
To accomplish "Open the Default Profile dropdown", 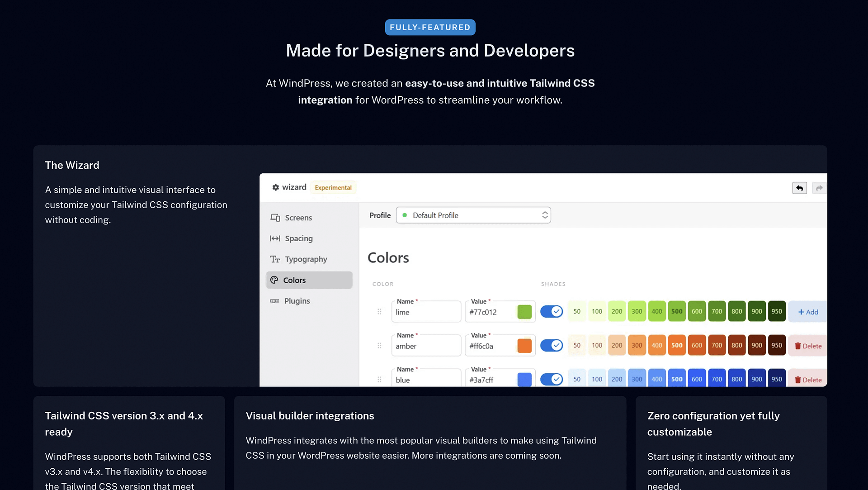I will point(473,215).
